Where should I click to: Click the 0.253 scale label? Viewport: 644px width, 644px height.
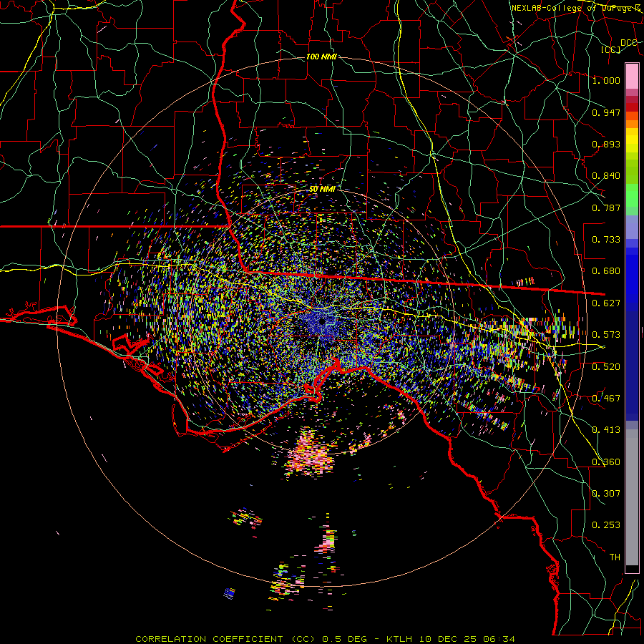click(x=606, y=525)
